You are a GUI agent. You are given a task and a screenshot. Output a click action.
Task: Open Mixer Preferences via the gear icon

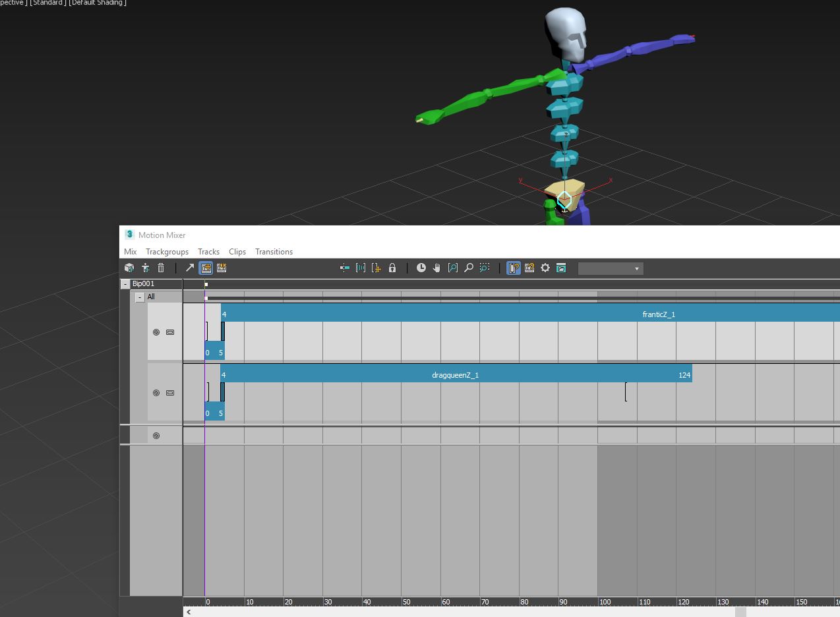[x=545, y=268]
